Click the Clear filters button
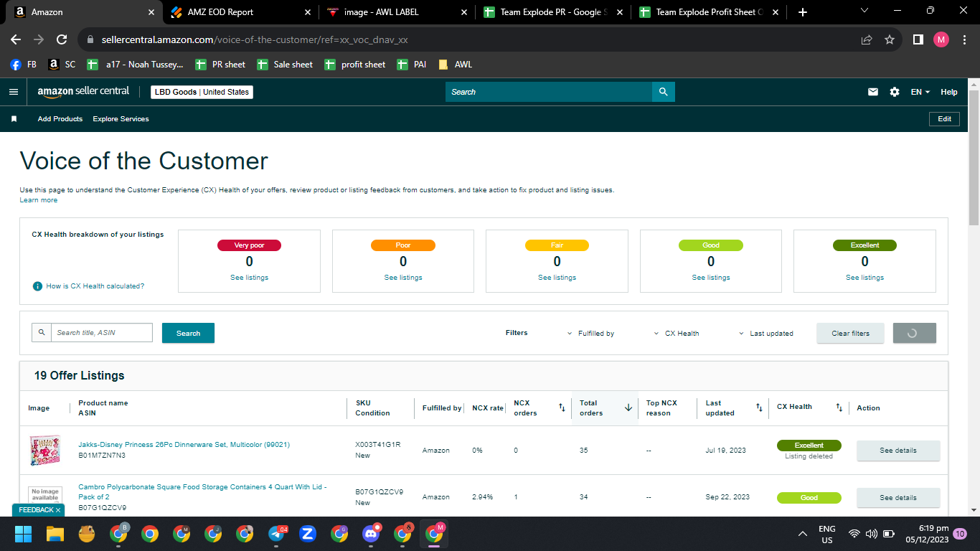 [850, 333]
